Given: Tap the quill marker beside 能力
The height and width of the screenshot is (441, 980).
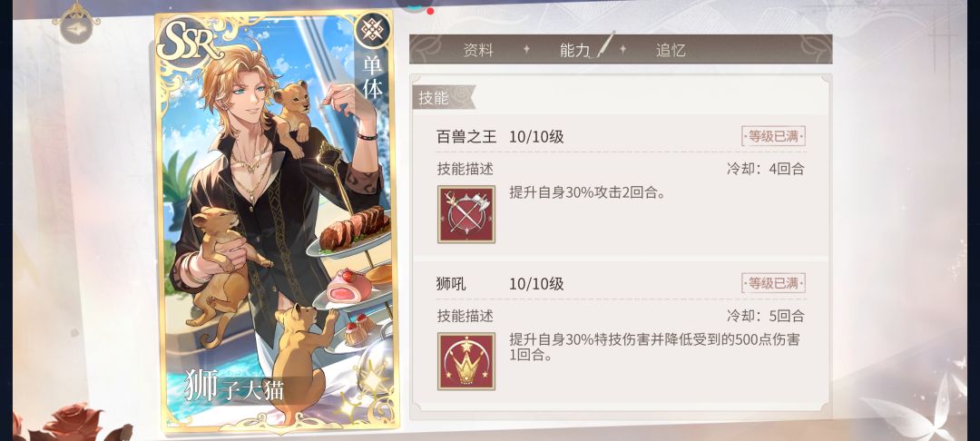Looking at the screenshot, I should point(605,45).
